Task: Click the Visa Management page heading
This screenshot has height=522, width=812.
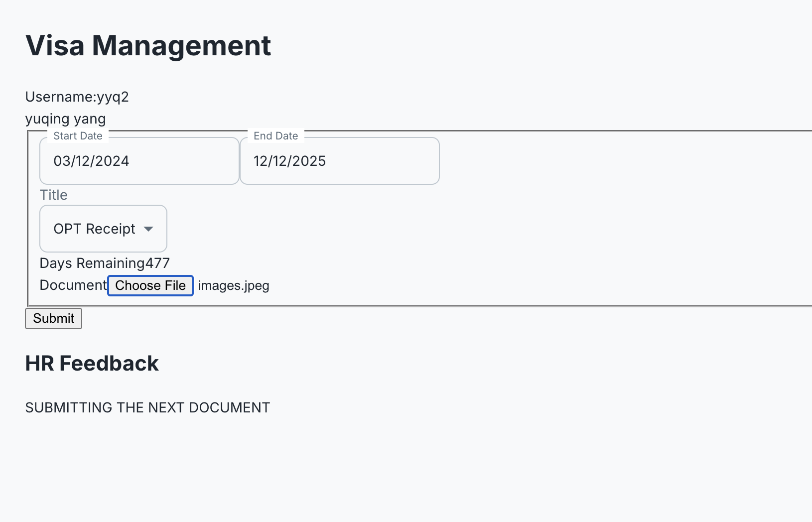Action: click(x=148, y=45)
